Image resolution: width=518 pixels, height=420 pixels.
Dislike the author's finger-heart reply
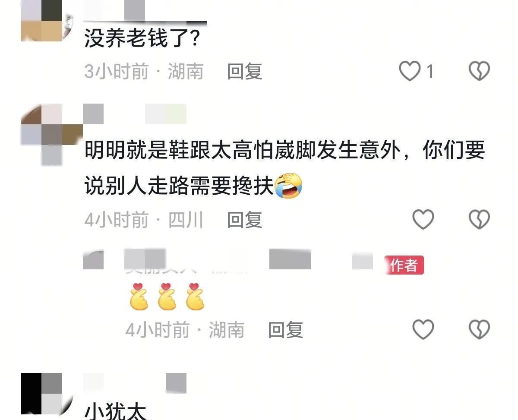pos(479,330)
